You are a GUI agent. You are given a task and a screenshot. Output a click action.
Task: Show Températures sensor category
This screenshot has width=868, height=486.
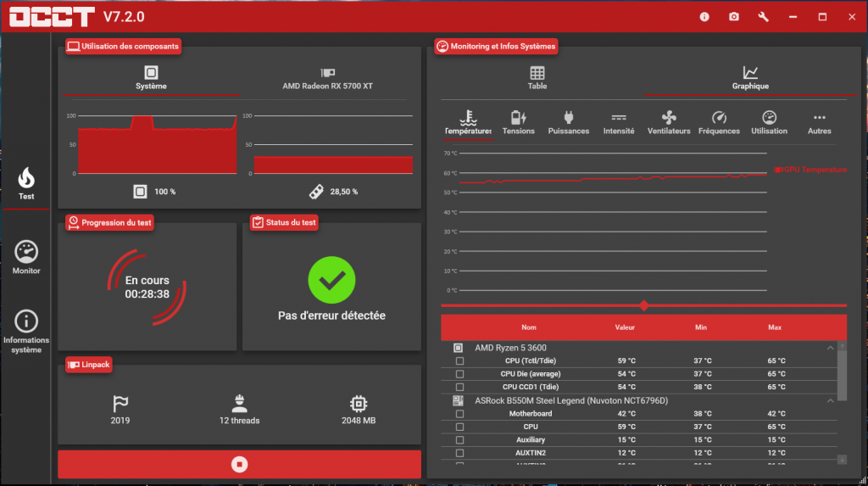click(468, 122)
